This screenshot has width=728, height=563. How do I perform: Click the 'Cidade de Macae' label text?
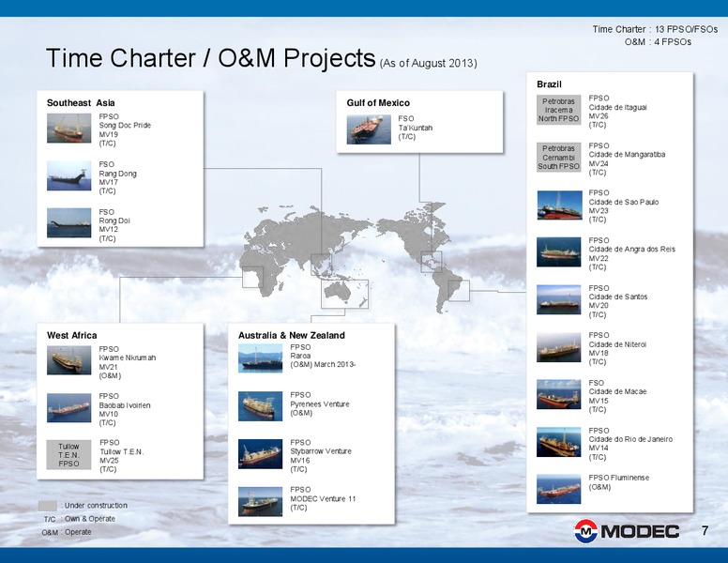coord(617,391)
